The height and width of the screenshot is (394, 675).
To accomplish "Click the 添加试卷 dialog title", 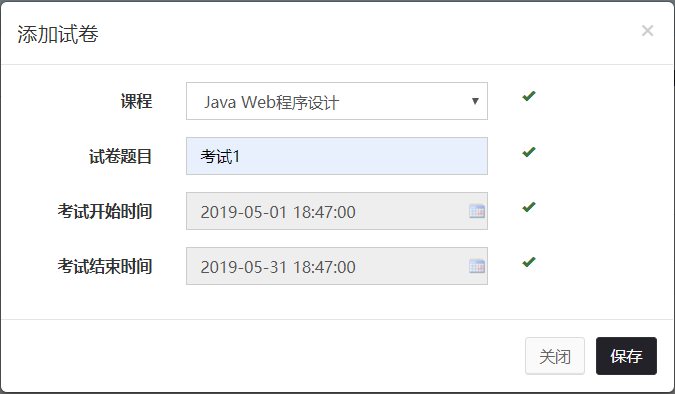I will (58, 34).
